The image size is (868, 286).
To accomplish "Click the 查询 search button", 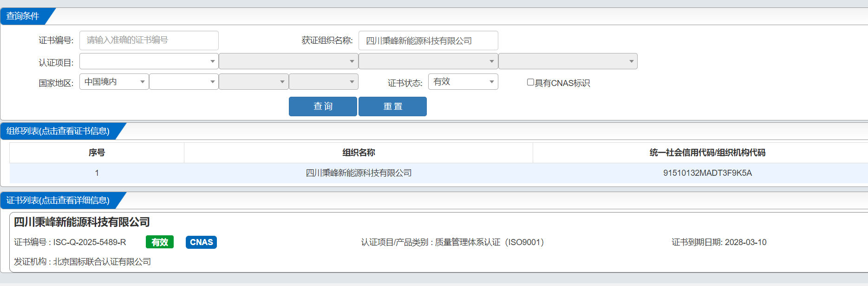I will (x=323, y=106).
